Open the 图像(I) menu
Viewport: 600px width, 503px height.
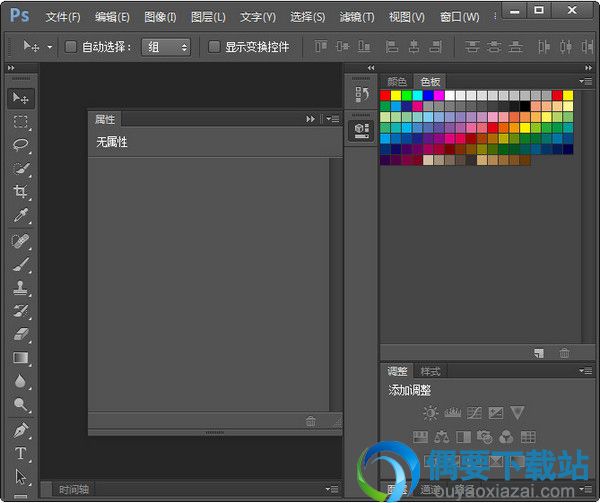click(160, 17)
